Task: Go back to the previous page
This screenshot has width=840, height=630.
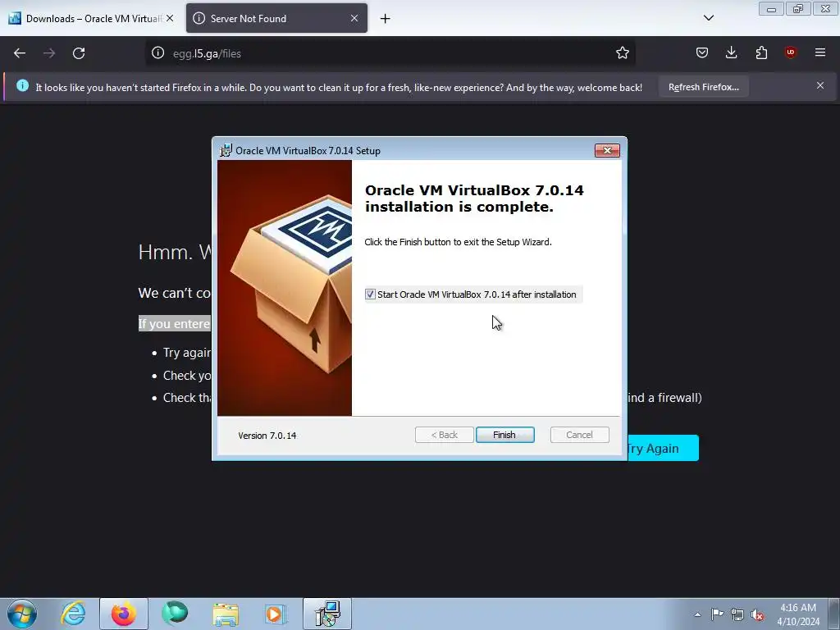Action: click(20, 53)
